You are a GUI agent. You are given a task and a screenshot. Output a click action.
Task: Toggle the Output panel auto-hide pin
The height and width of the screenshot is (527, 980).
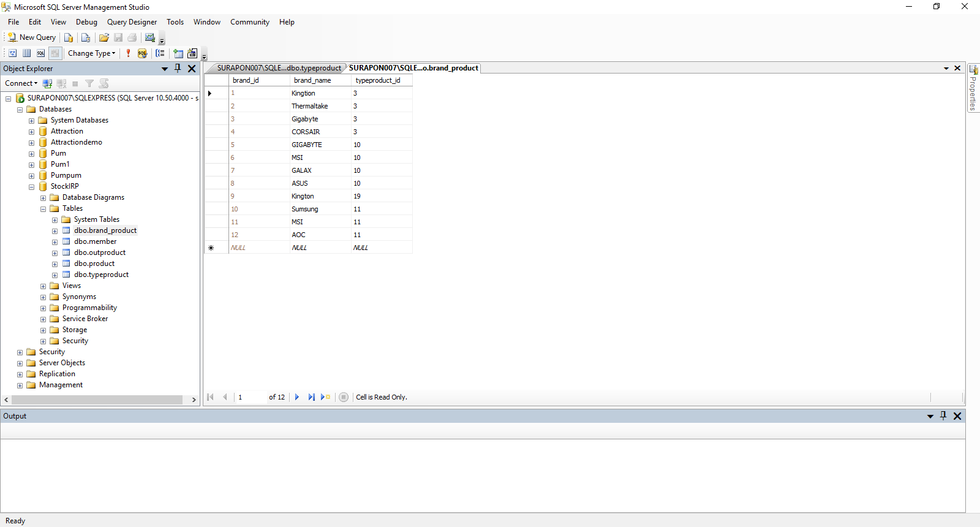click(943, 415)
